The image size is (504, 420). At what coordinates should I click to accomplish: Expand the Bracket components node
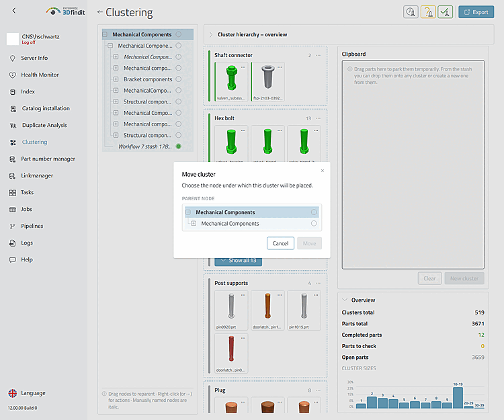click(116, 79)
